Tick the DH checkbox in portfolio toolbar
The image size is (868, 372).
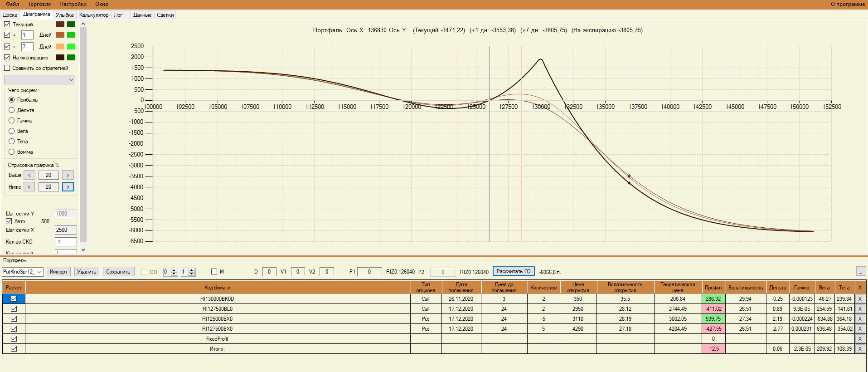(144, 272)
